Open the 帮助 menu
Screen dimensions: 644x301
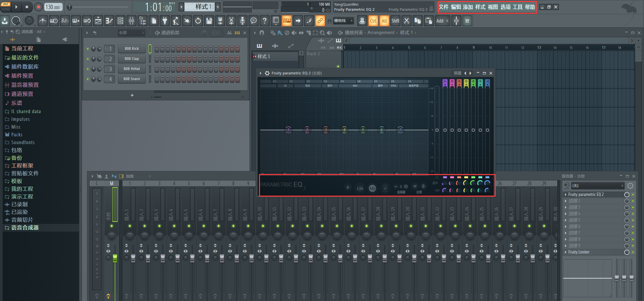point(530,7)
